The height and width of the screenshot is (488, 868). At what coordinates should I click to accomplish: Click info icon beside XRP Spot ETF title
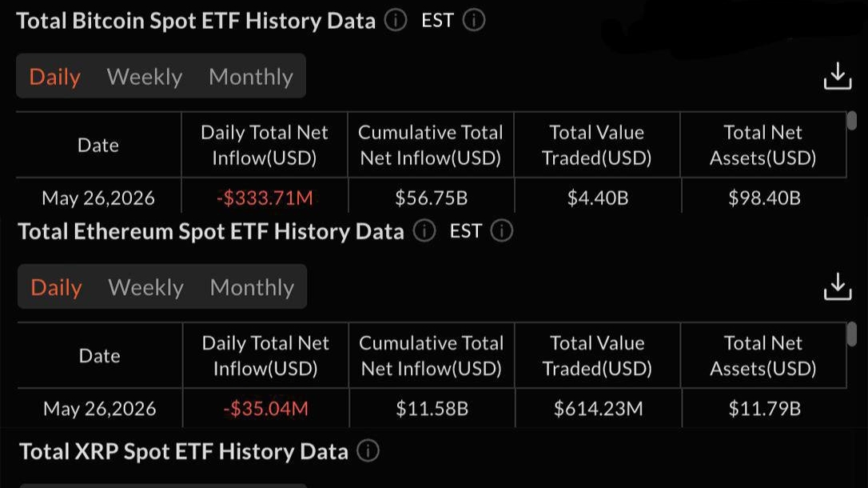coord(368,451)
